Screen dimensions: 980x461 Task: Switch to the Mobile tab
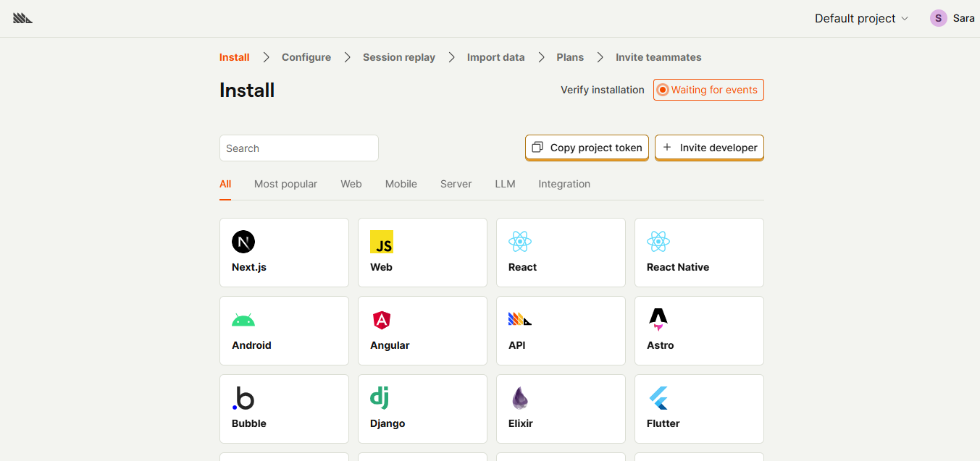click(401, 184)
